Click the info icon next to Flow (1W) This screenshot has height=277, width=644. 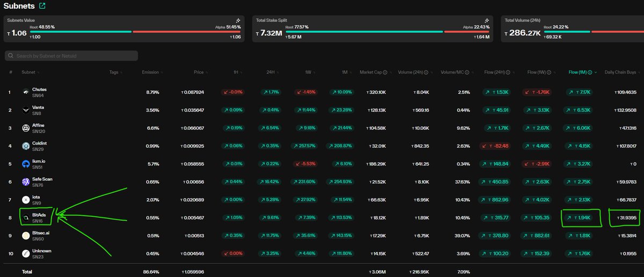[x=549, y=72]
